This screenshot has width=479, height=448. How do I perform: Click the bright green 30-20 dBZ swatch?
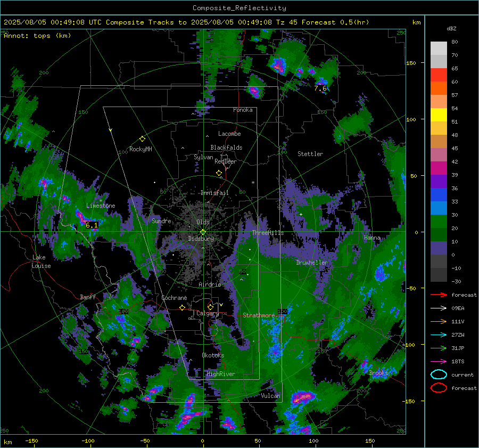pyautogui.click(x=439, y=222)
